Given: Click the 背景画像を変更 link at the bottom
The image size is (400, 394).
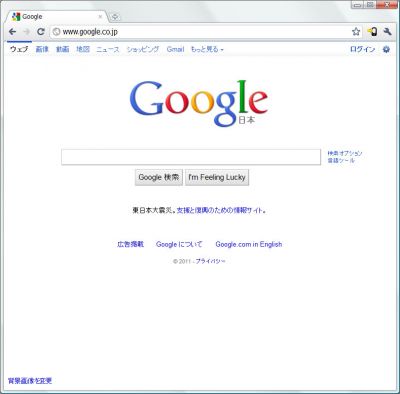Looking at the screenshot, I should coord(30,381).
